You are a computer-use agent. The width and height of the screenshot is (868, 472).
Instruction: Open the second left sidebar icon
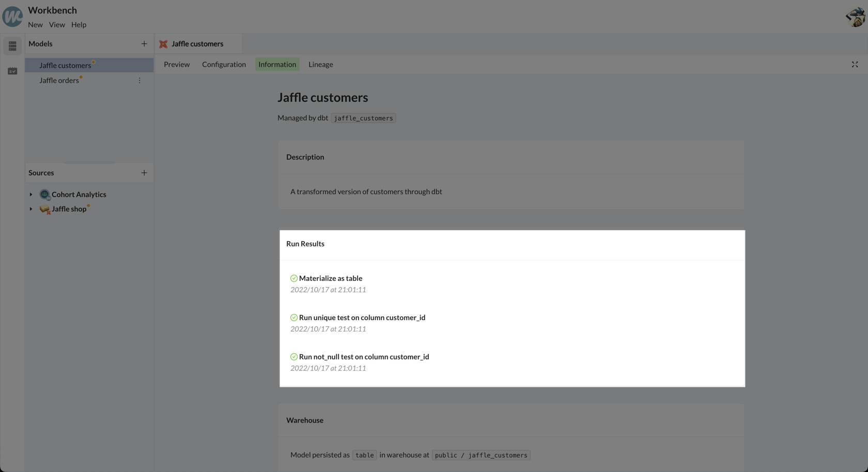click(x=12, y=71)
